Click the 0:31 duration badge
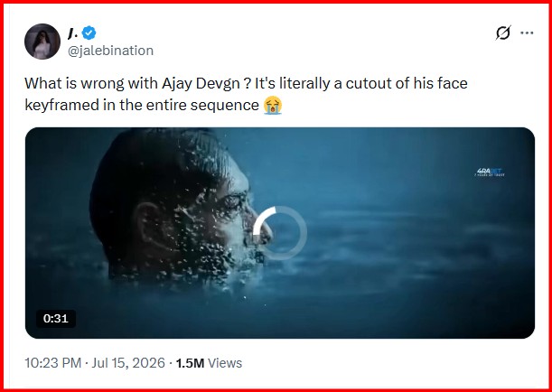This screenshot has height=392, width=552. tap(56, 319)
